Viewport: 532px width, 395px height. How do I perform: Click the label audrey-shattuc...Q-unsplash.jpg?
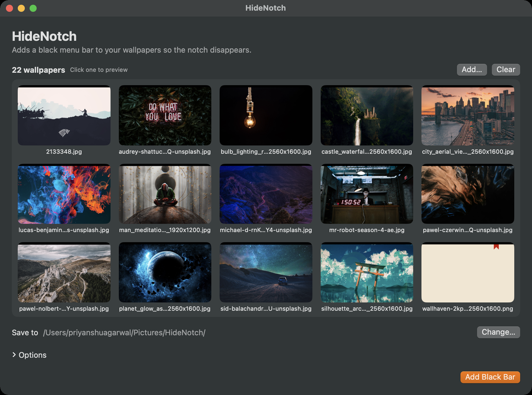(x=165, y=152)
